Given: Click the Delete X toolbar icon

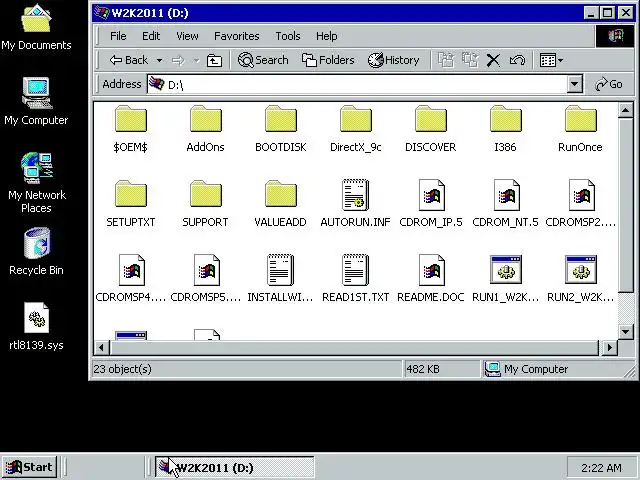Looking at the screenshot, I should pyautogui.click(x=493, y=60).
